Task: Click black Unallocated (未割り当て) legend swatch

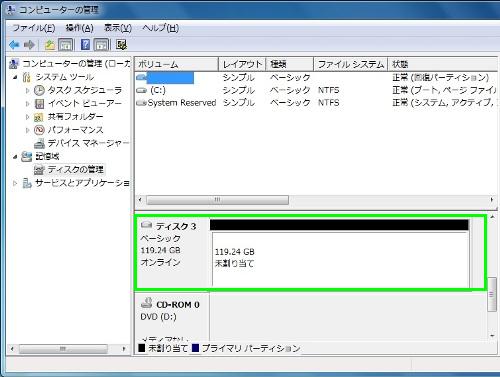Action: 141,348
